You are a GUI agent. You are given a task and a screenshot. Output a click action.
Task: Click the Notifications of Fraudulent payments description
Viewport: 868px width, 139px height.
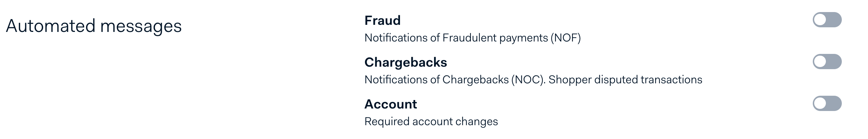[x=473, y=38]
